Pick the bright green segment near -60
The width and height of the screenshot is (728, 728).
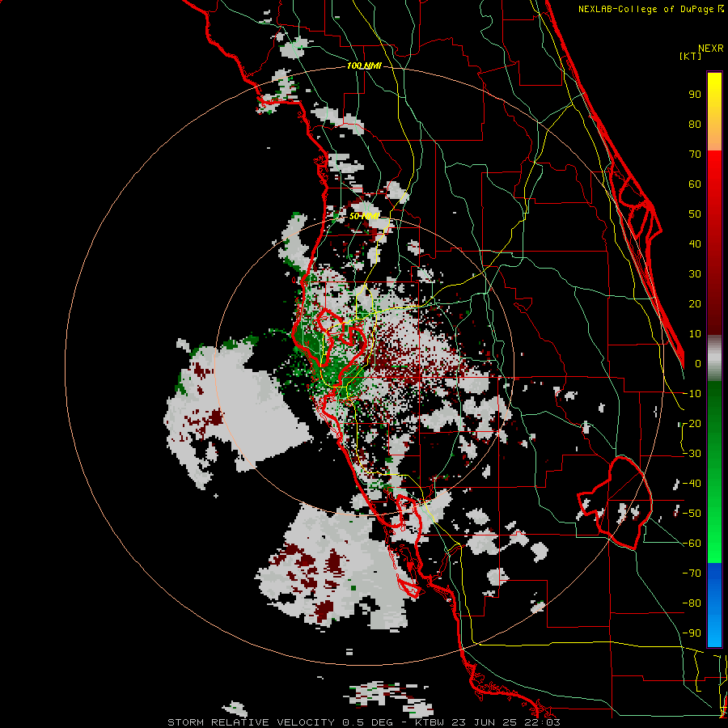tap(714, 544)
